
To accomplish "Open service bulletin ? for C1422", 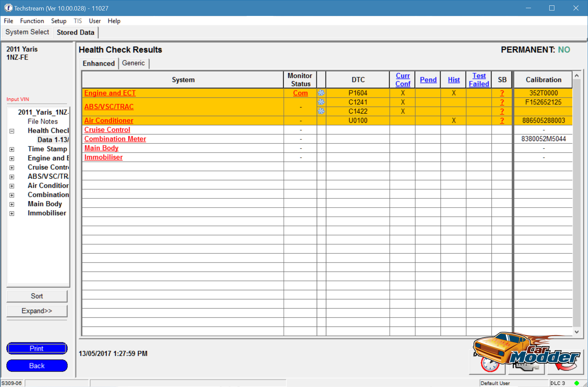I will (x=502, y=111).
